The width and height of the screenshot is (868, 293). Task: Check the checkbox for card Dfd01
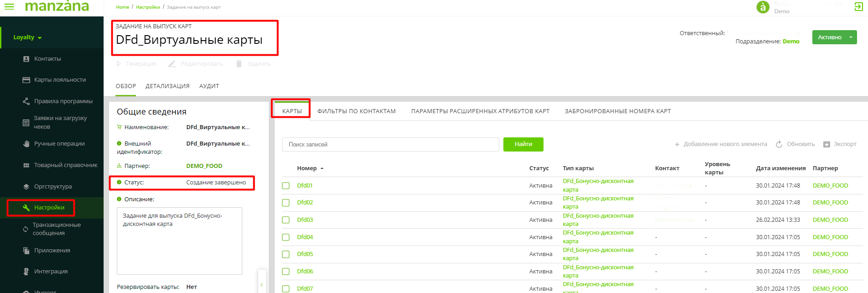tap(286, 186)
